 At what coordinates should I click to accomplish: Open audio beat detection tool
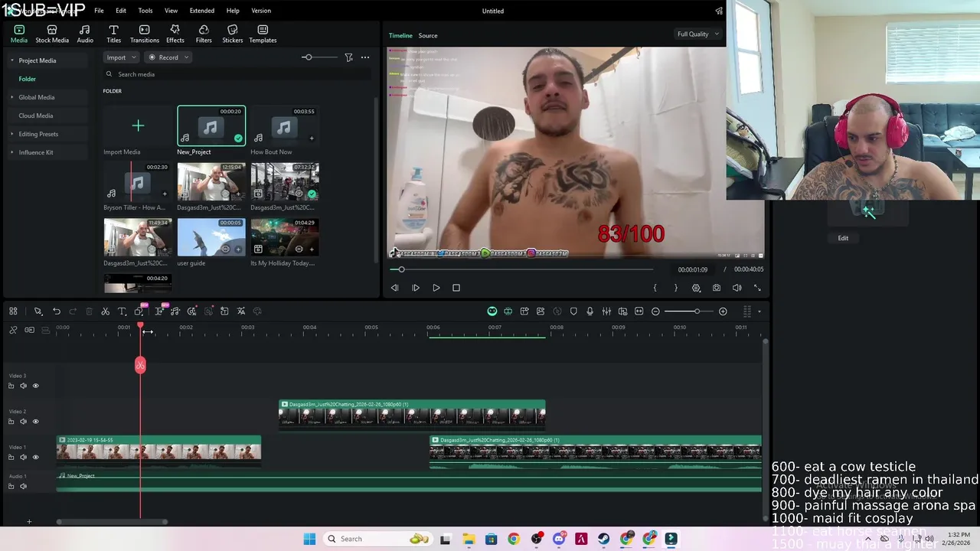tap(175, 311)
